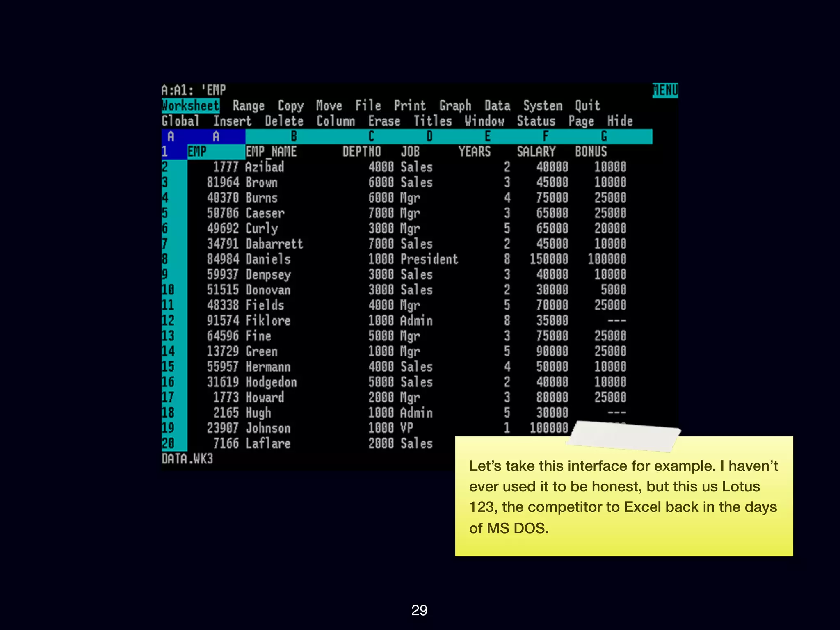Click Quit in the menu bar
Screen dimensions: 840x630
588,106
